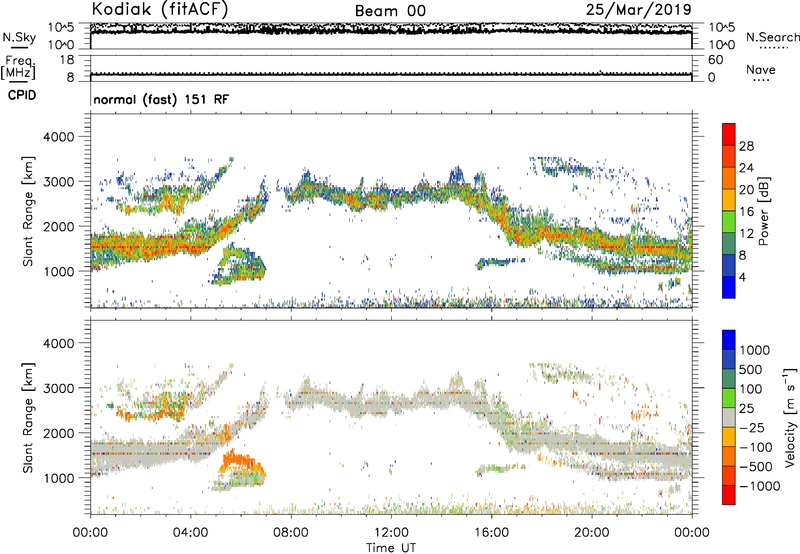Click the 'Nave' legend label

pos(761,69)
